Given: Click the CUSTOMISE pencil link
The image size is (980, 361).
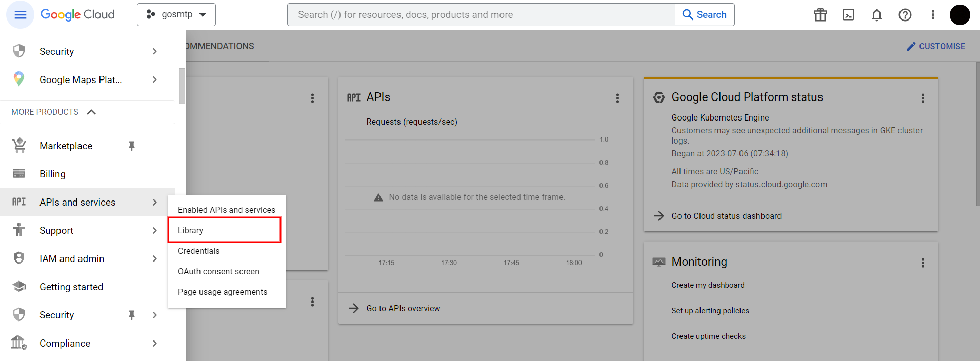Looking at the screenshot, I should click(936, 46).
